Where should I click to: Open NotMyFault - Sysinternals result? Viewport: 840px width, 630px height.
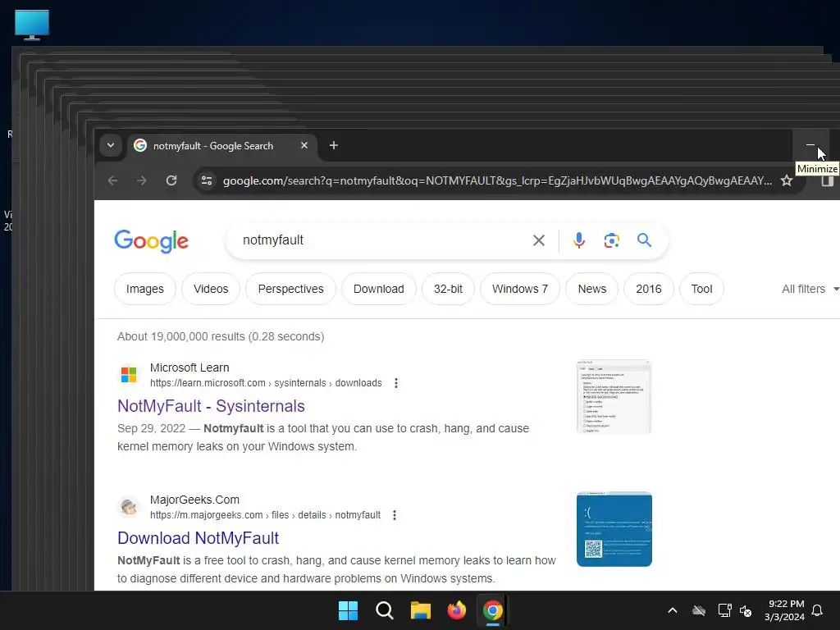[x=211, y=406]
